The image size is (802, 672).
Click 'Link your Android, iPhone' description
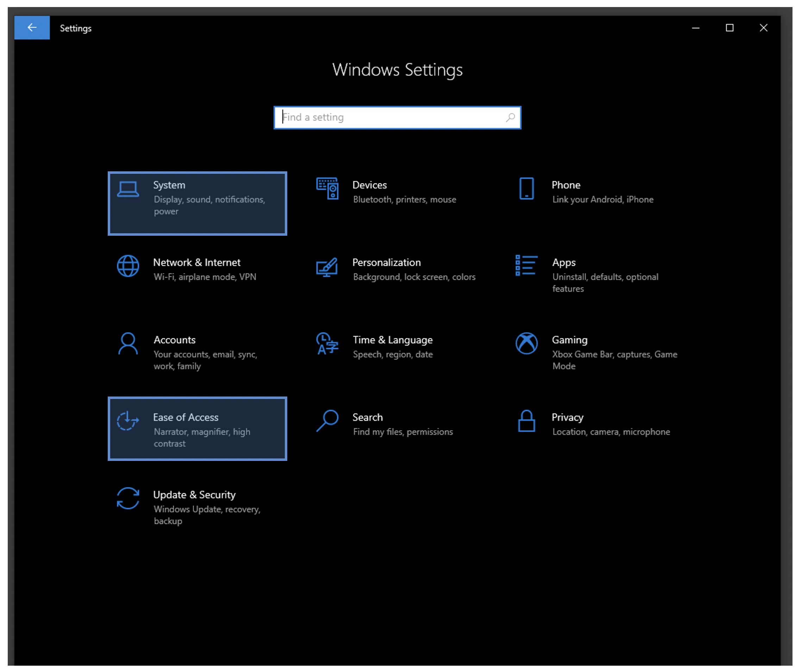pyautogui.click(x=603, y=200)
